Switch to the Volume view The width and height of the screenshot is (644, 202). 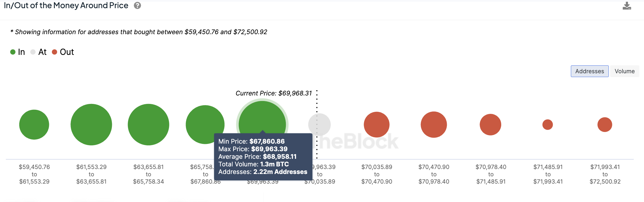[624, 71]
